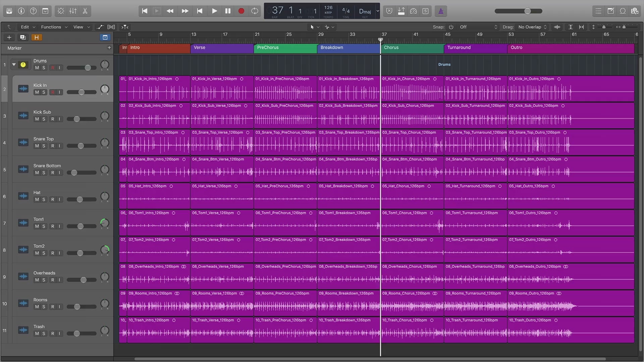Mute the Kick In track
This screenshot has height=362, width=644.
37,92
